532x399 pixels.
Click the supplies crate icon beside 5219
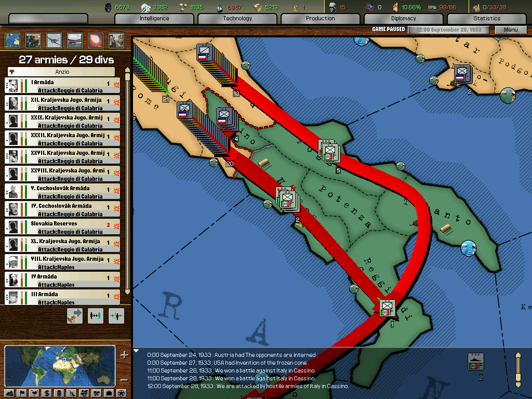click(x=258, y=7)
